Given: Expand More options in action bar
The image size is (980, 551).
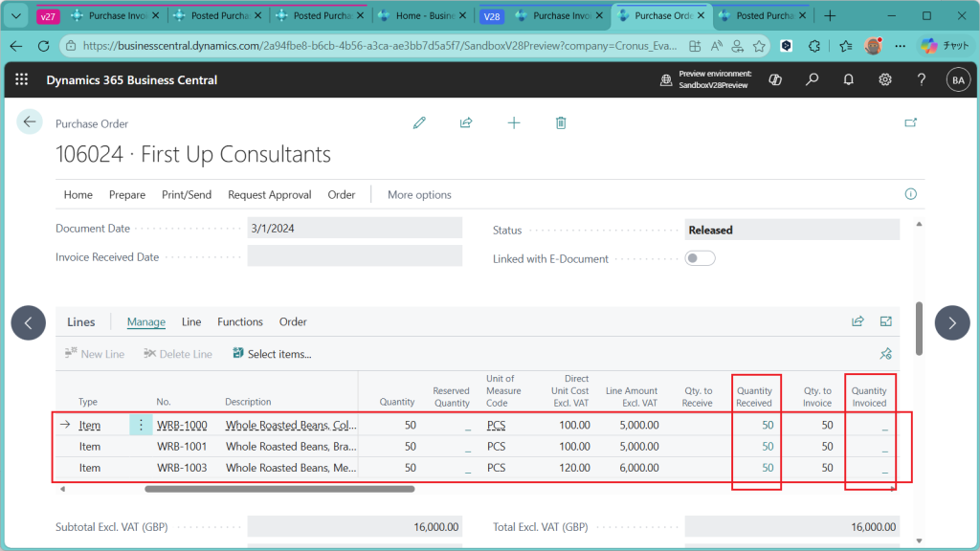Looking at the screenshot, I should (419, 194).
